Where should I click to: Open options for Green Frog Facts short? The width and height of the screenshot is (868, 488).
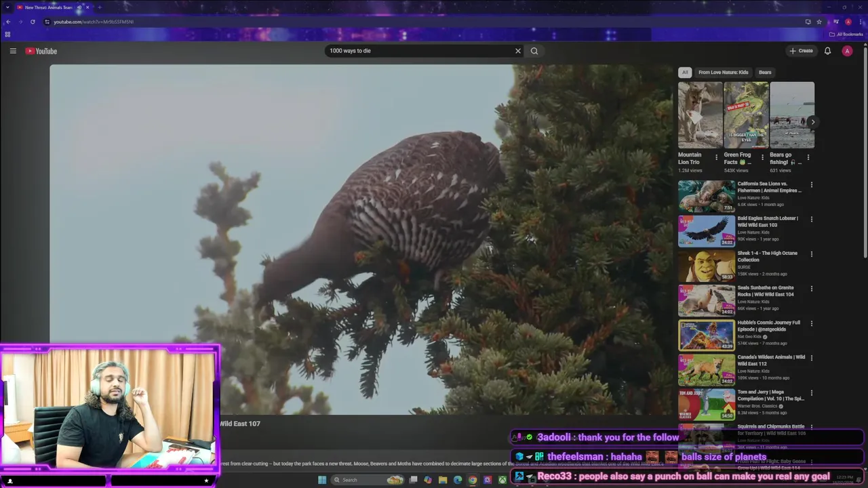762,157
